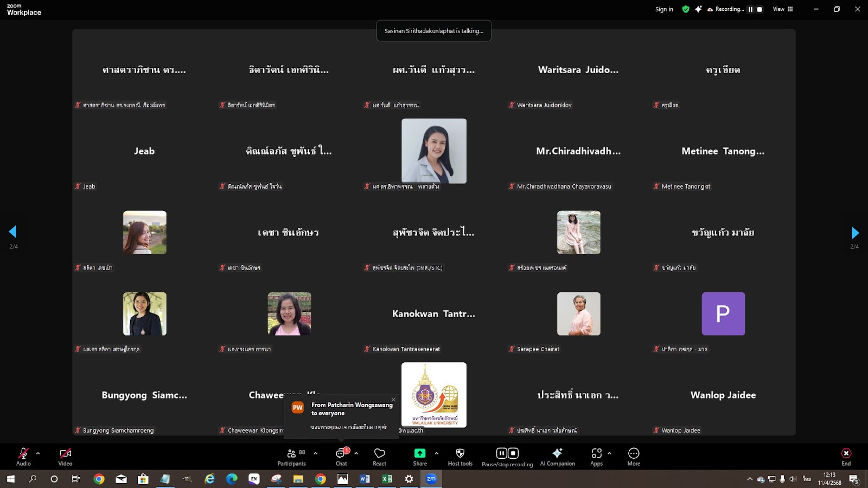This screenshot has width=868, height=488.
Task: Unmute microphone with the Audio button
Action: (x=23, y=457)
